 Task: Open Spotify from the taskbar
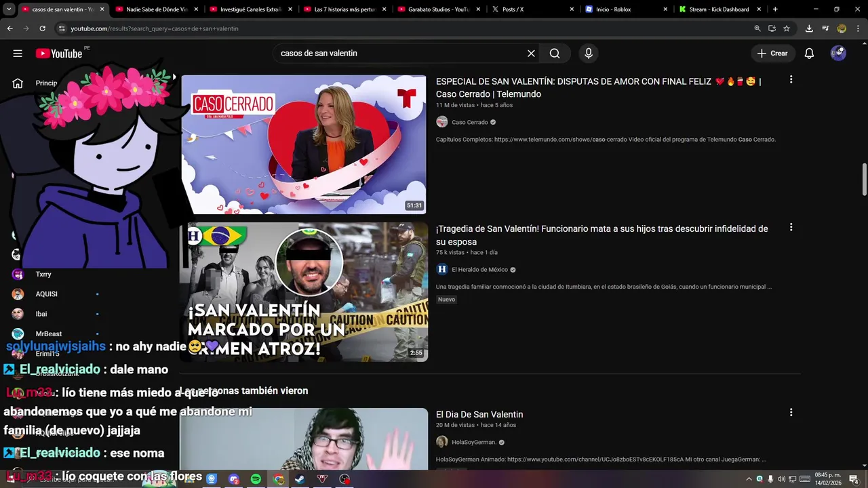click(x=256, y=479)
